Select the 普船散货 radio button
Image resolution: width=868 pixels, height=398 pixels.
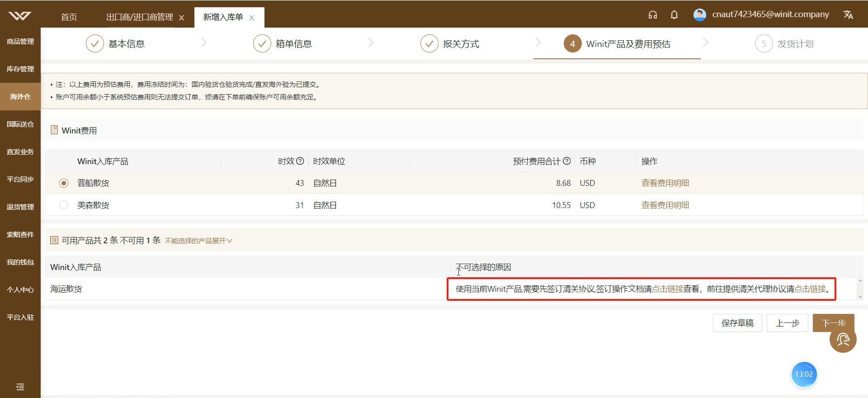pyautogui.click(x=64, y=183)
